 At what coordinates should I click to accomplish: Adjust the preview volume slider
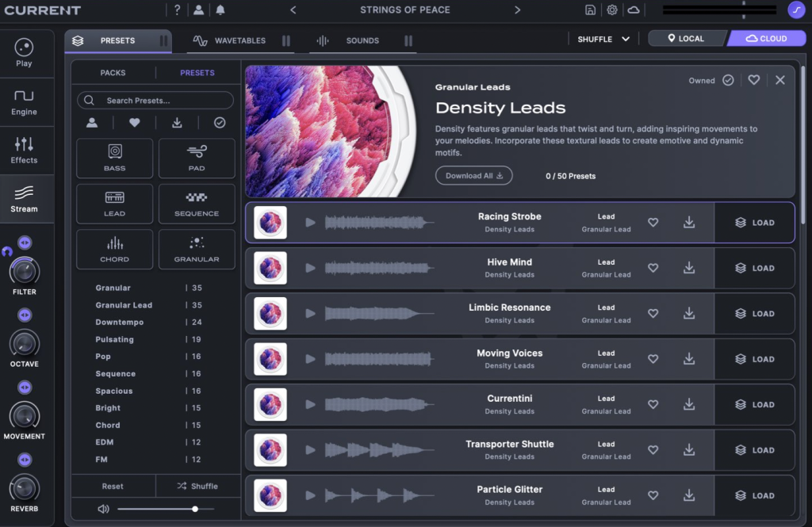[x=195, y=509]
